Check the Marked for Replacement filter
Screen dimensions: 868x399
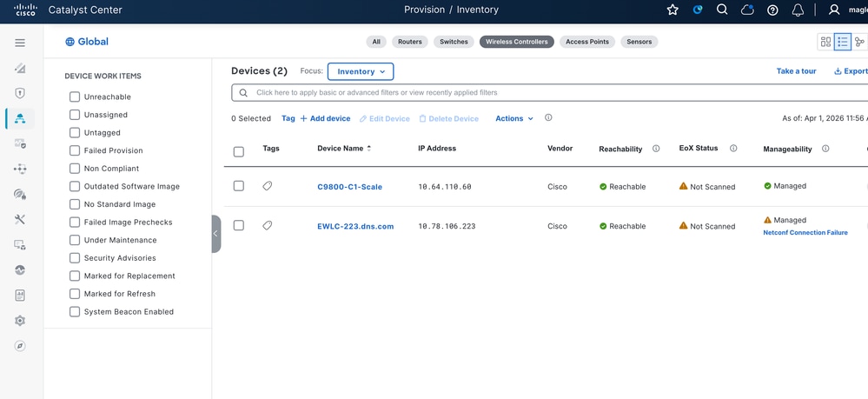click(75, 276)
